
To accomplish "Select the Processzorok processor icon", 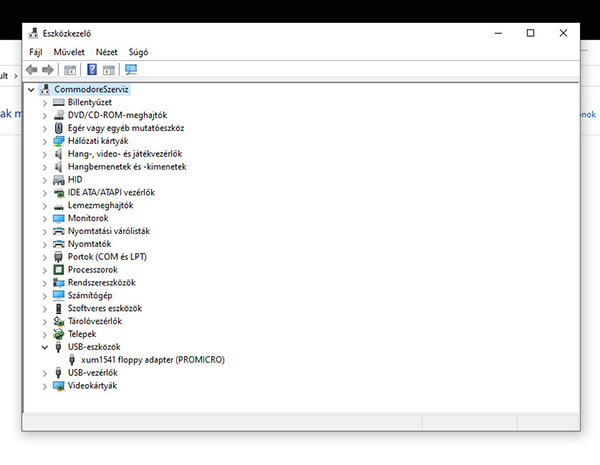I will [x=59, y=270].
